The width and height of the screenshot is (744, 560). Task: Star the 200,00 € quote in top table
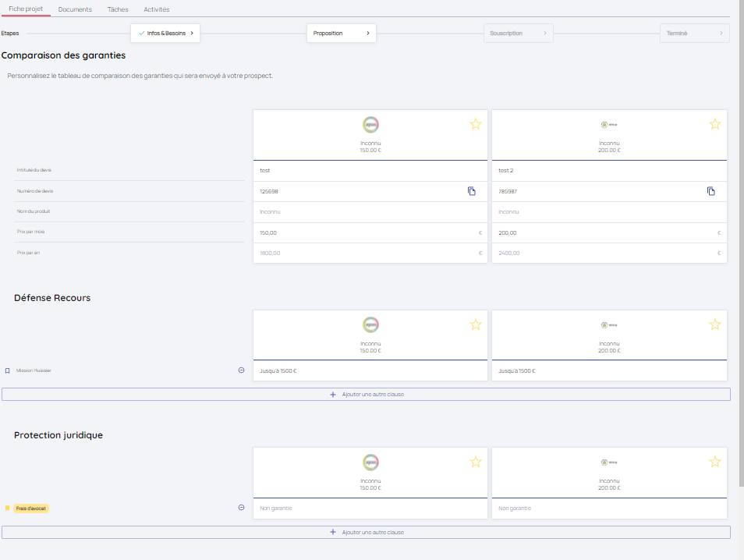(x=714, y=124)
